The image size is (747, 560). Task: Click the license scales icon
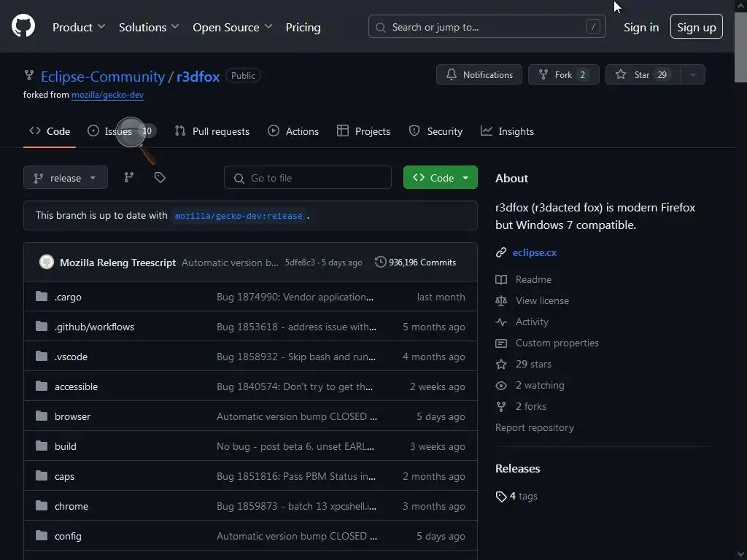tap(500, 300)
